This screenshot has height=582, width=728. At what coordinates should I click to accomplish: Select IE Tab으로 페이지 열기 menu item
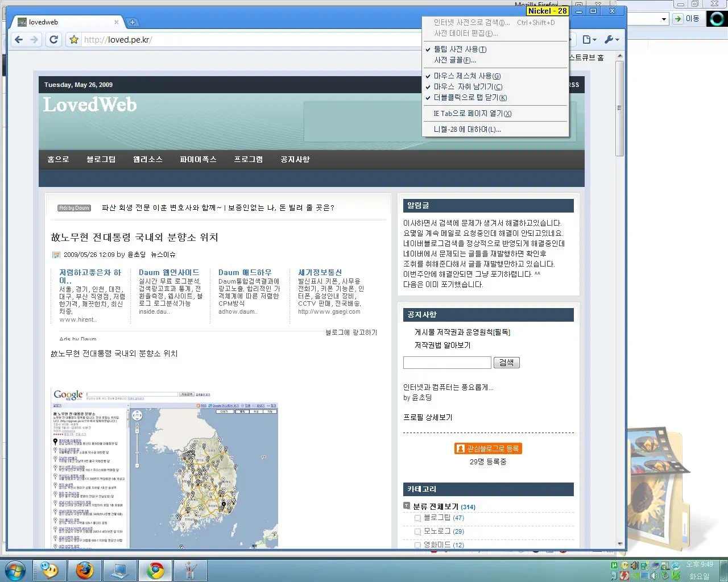point(472,114)
